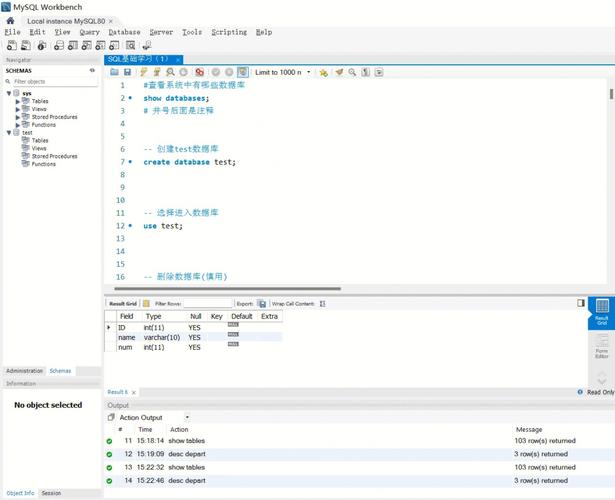Save snippet with the star icon

point(324,73)
